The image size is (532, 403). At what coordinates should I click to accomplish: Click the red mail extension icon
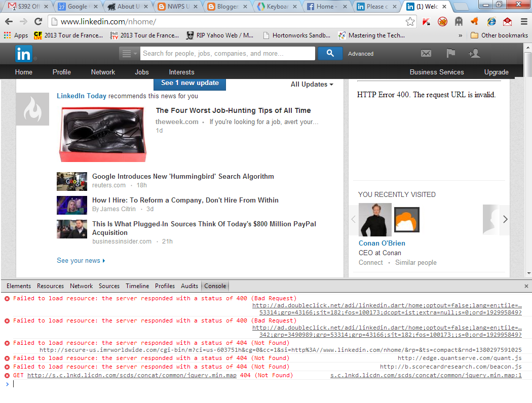pyautogui.click(x=508, y=22)
